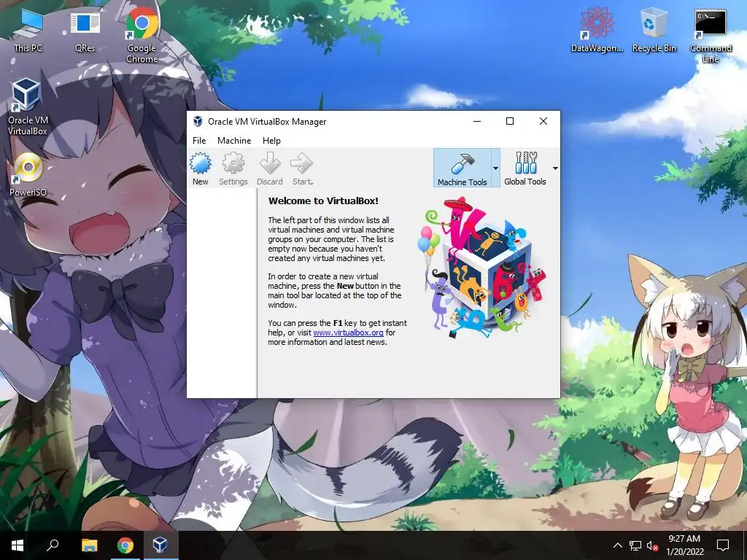Select the Oracle VM VirtualBox desktop shortcut
The image size is (747, 560).
tap(28, 106)
